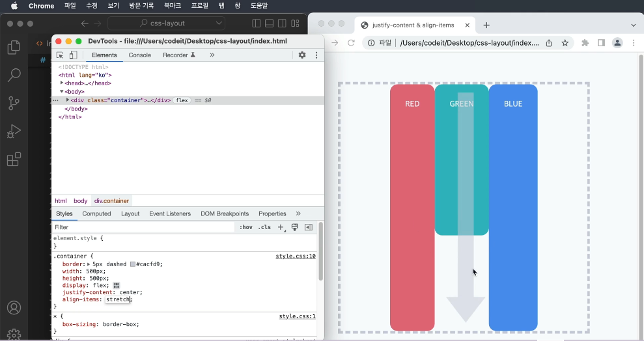Toggle :hov element state panel

246,227
